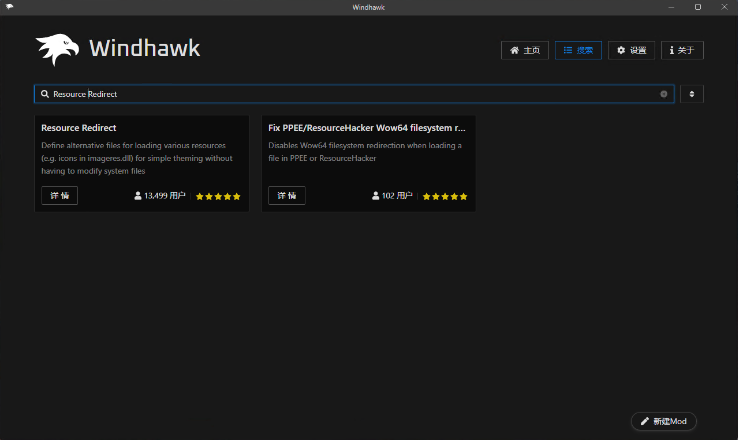Click the star rating on Resource Redirect
738x440 pixels.
pyautogui.click(x=218, y=196)
